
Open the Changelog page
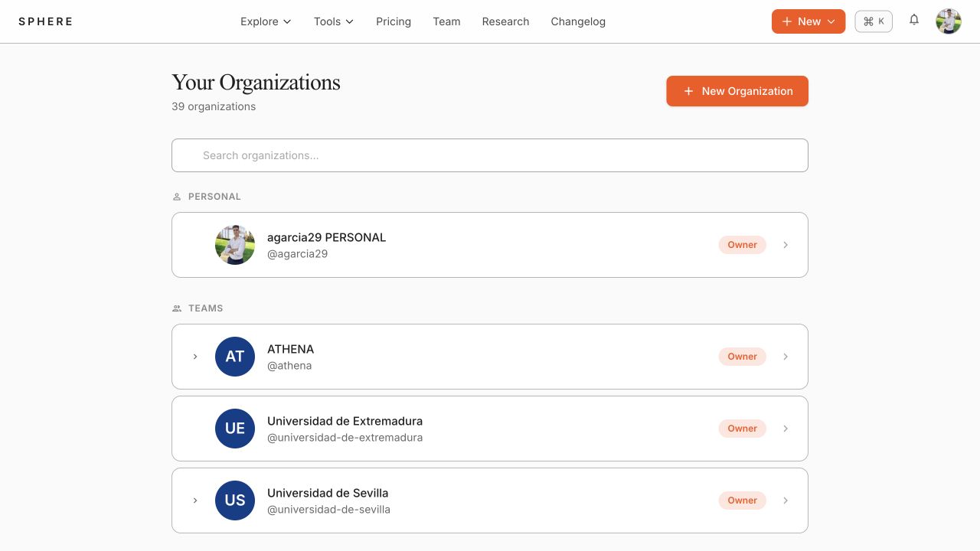point(578,21)
